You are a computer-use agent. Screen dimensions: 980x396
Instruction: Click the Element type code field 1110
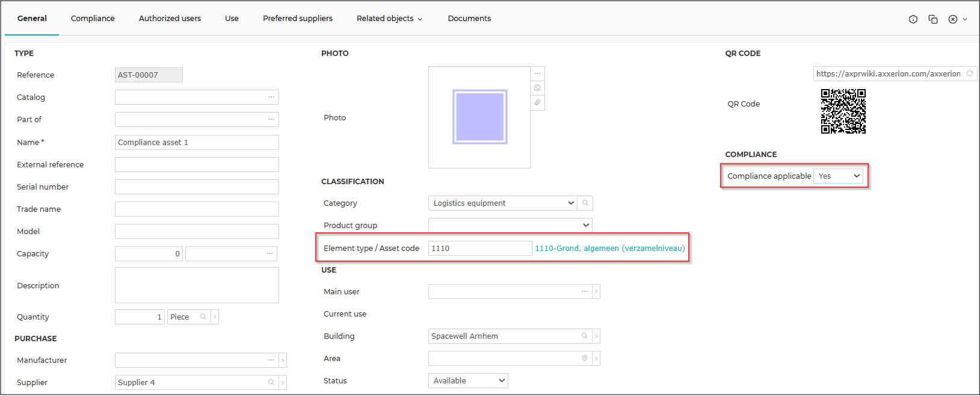tap(480, 248)
